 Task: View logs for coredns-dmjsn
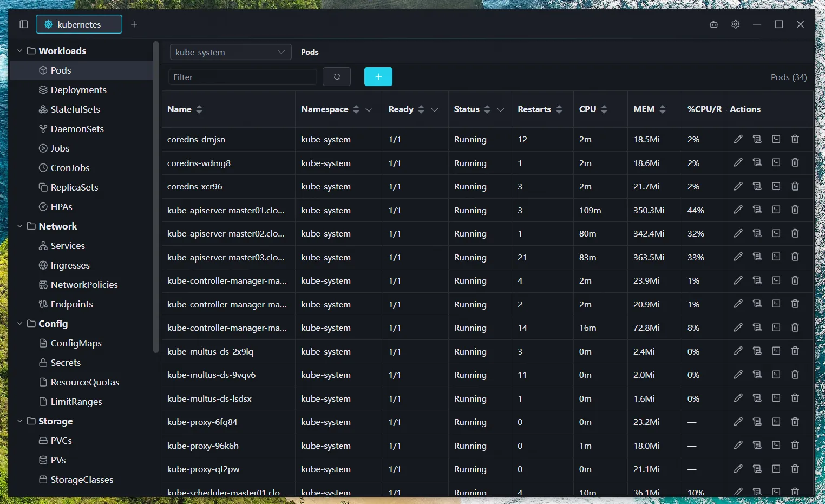[757, 139]
